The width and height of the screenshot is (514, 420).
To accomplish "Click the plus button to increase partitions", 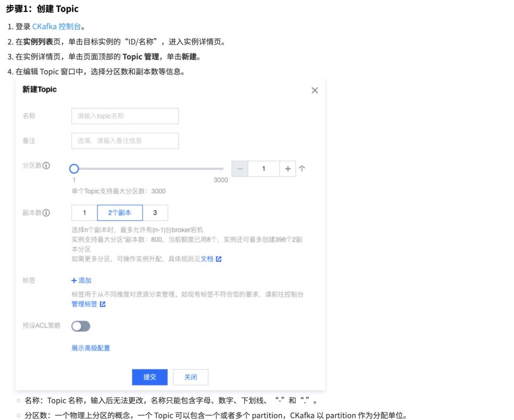I will (x=288, y=169).
